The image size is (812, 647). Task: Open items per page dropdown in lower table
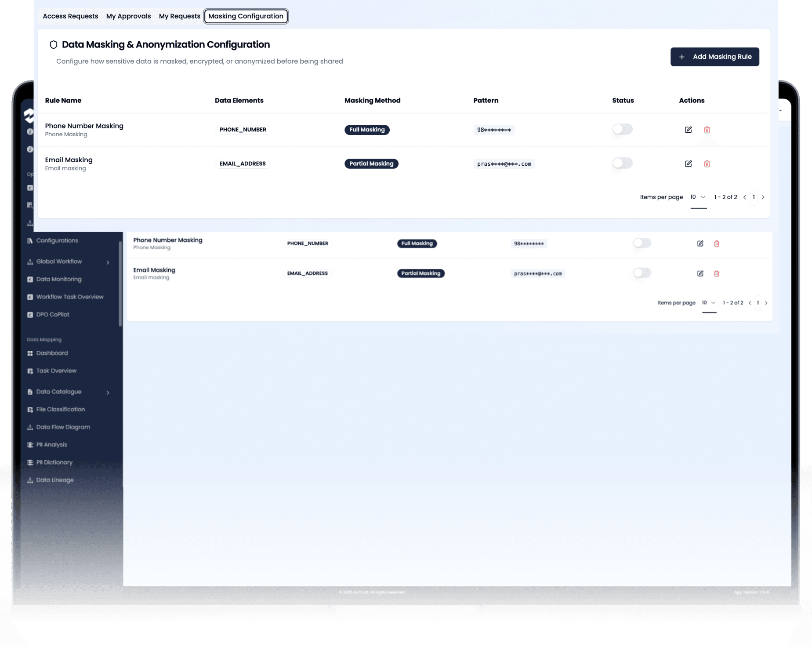pyautogui.click(x=709, y=303)
